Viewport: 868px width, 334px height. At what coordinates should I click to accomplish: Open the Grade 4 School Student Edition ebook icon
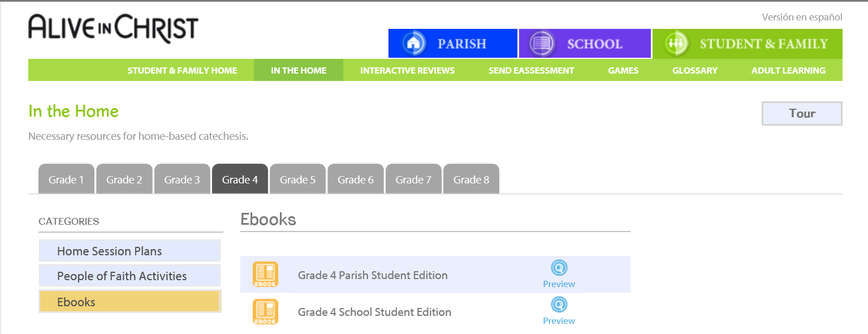tap(265, 311)
